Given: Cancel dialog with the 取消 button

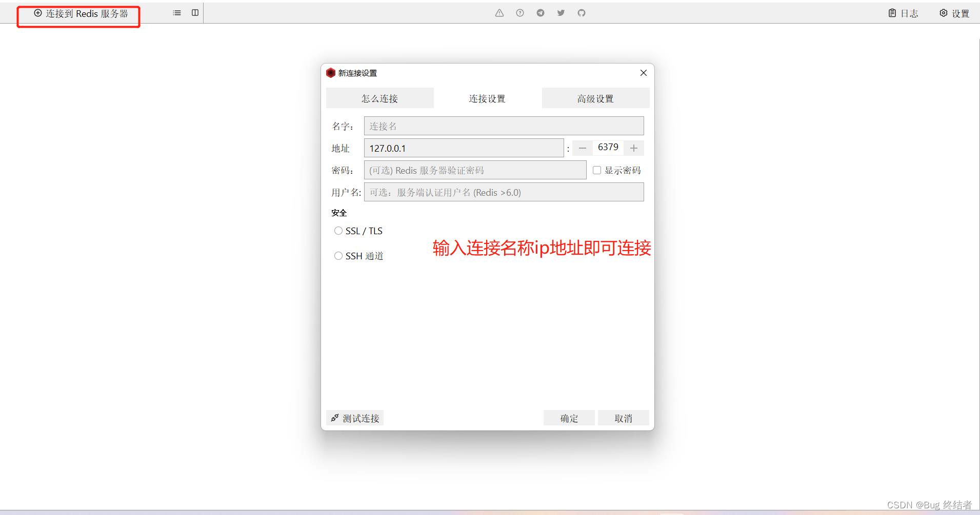Looking at the screenshot, I should coord(624,418).
